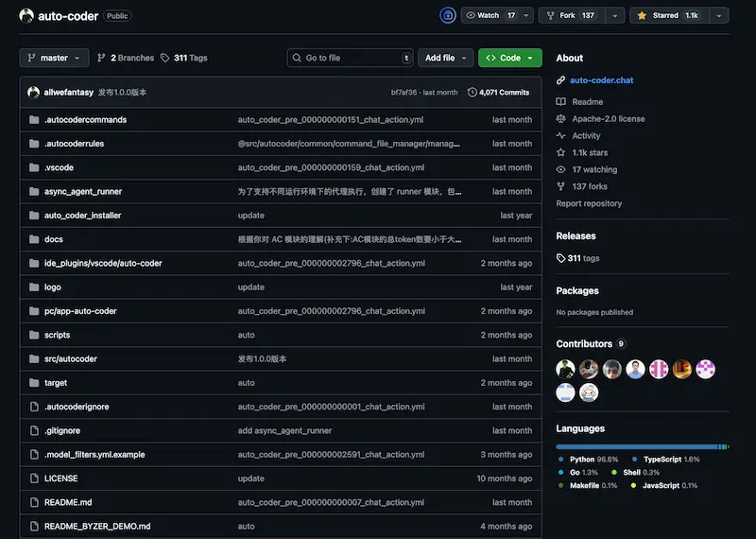Click the Shell 0.3% language link
Screen dimensions: 756x539
click(x=635, y=473)
